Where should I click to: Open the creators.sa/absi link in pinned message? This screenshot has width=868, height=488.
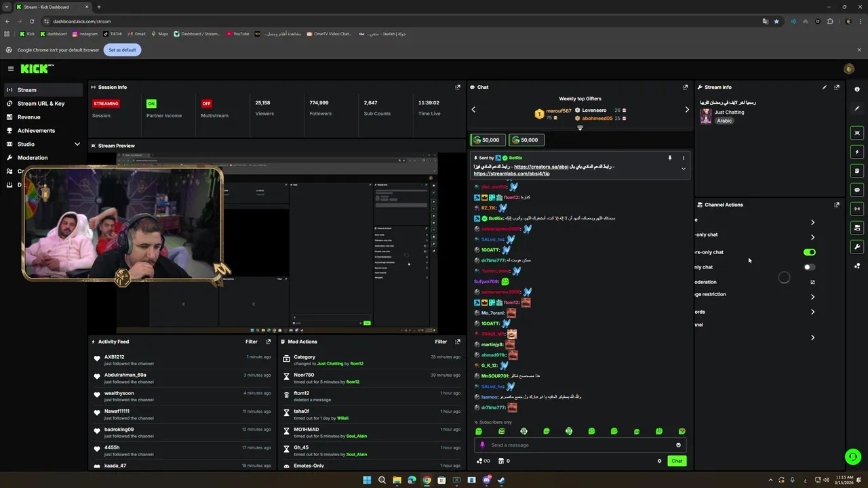coord(541,167)
